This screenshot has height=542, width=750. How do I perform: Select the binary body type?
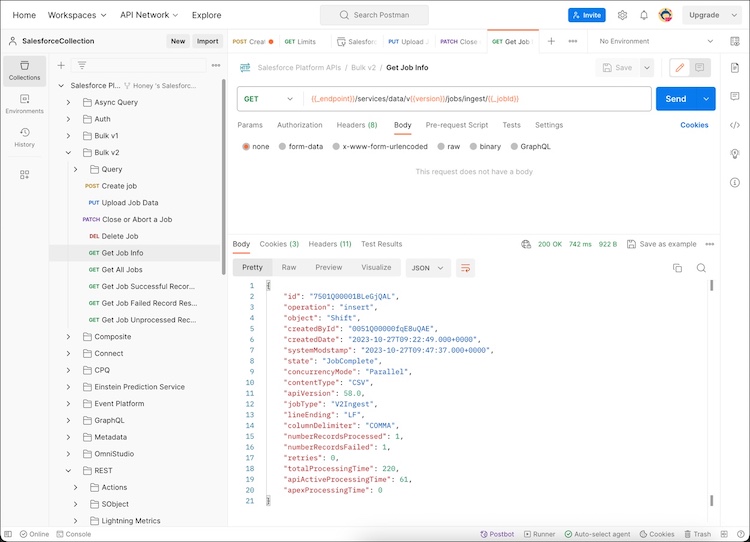point(473,146)
